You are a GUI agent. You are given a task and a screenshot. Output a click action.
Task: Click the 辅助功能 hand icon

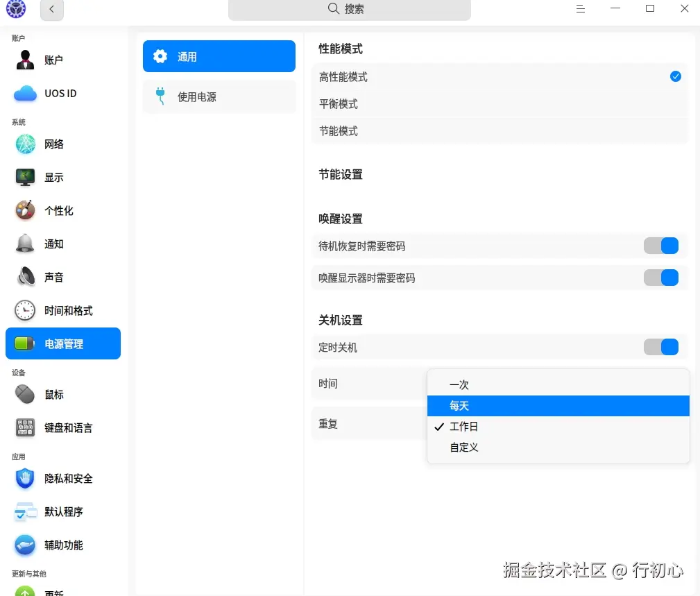tap(25, 545)
